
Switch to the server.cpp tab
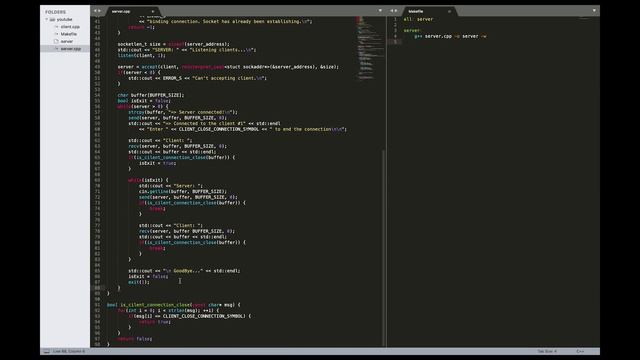[121, 11]
